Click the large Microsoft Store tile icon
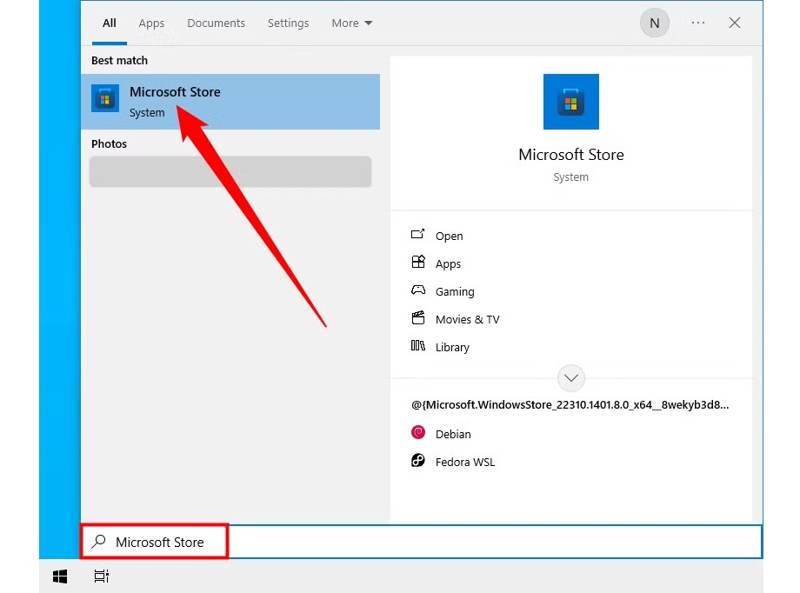The width and height of the screenshot is (800, 593). pos(571,102)
